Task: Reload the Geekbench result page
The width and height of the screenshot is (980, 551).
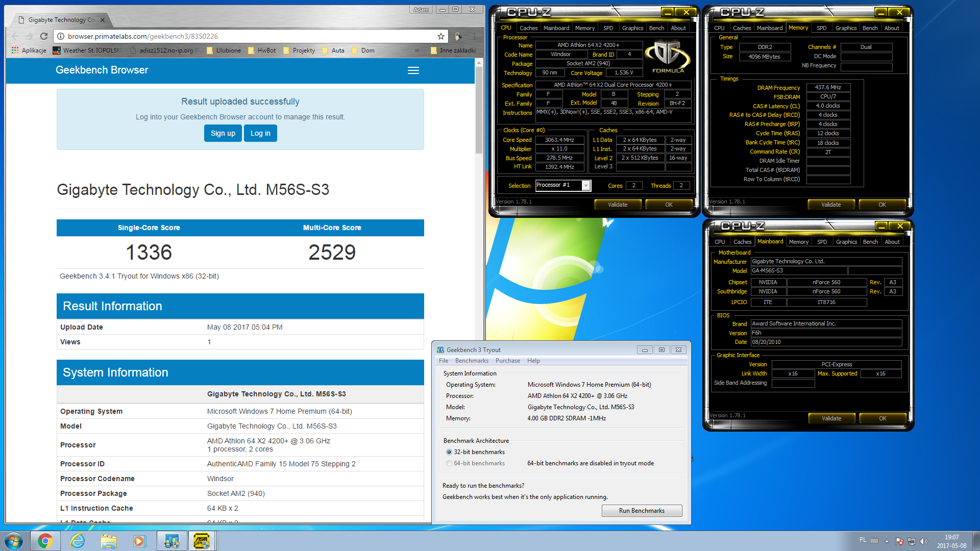Action: click(44, 36)
